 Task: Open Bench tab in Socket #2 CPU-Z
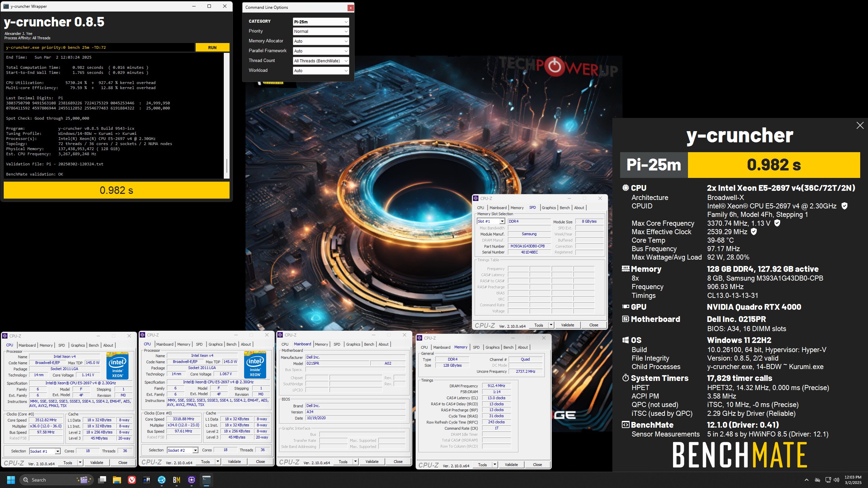231,344
